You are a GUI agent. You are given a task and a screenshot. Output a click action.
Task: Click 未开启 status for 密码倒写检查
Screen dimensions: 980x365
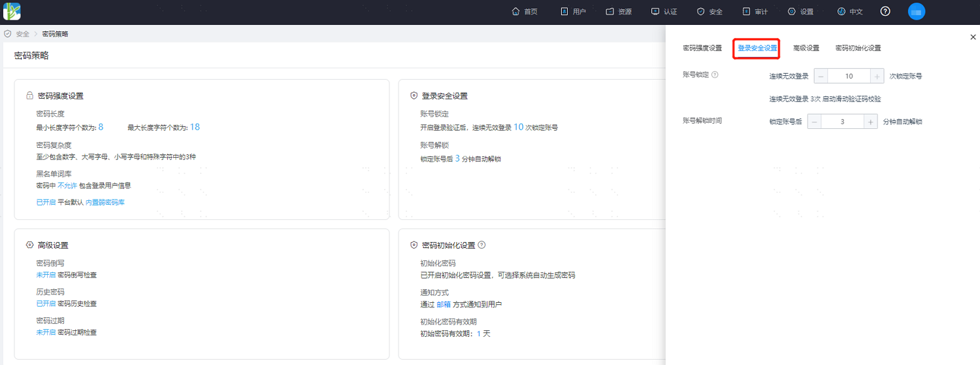coord(46,275)
